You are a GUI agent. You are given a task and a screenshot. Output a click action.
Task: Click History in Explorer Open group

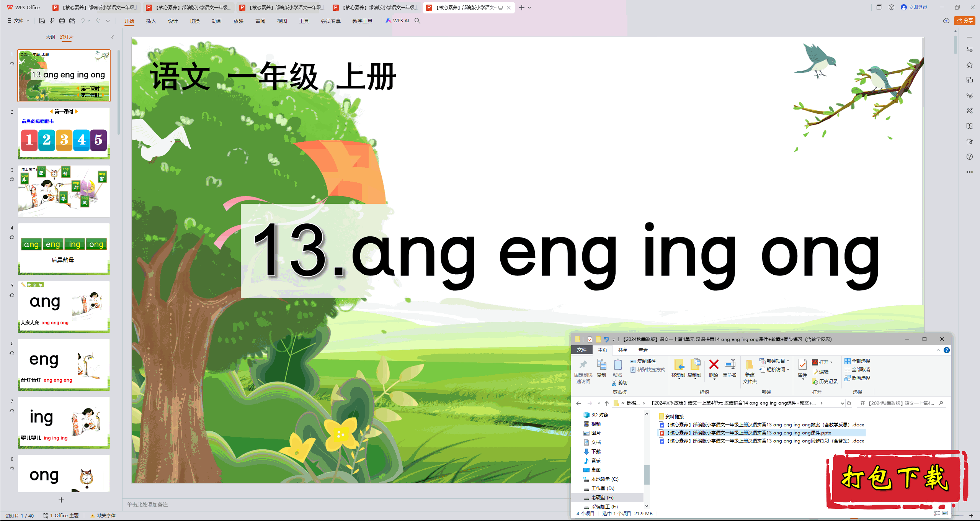[x=825, y=382]
